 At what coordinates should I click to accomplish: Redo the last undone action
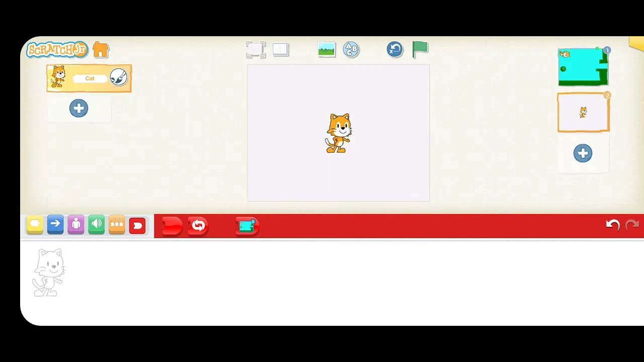[x=632, y=225]
